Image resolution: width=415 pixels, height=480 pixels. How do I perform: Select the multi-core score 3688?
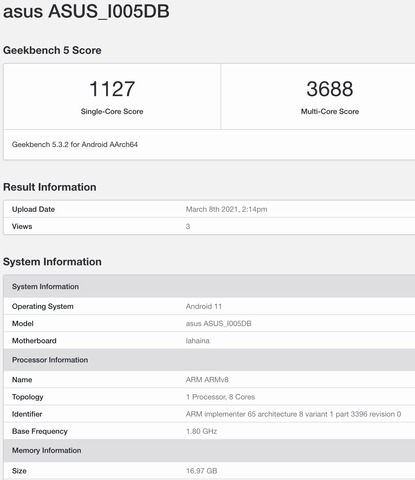click(330, 89)
